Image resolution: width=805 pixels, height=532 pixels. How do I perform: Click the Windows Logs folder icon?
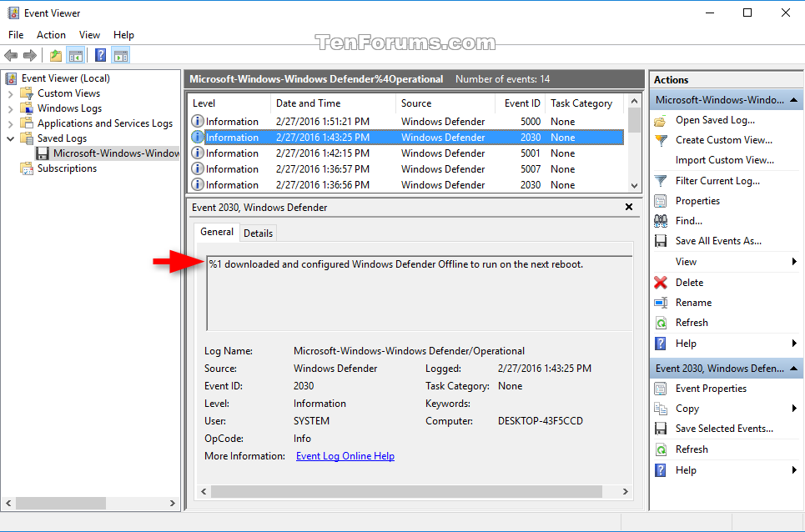click(x=27, y=108)
